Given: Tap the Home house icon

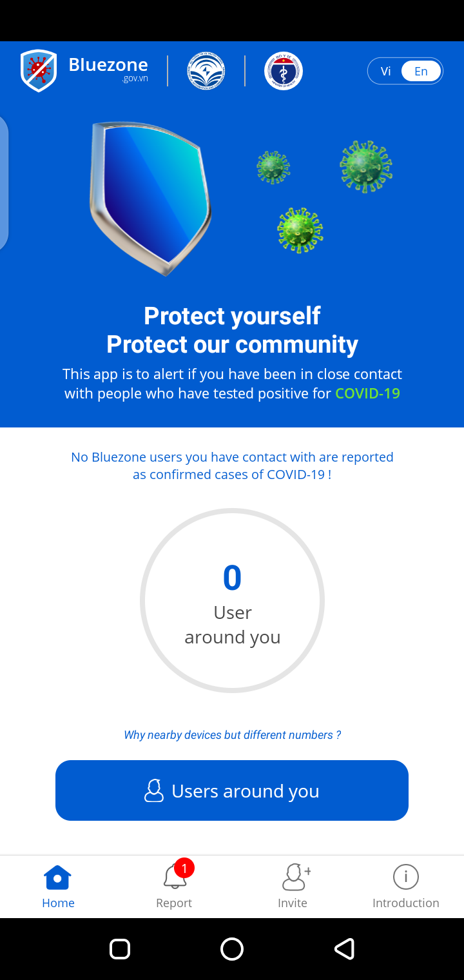Looking at the screenshot, I should (x=57, y=877).
